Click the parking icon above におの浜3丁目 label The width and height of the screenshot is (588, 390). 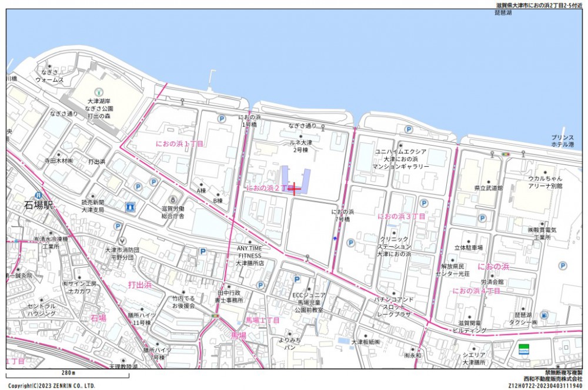(x=424, y=203)
